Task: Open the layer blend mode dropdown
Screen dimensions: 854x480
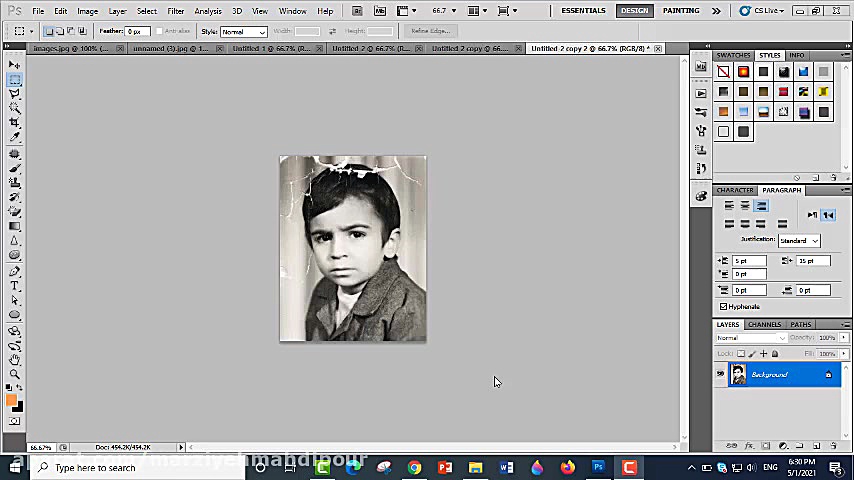Action: coord(751,338)
